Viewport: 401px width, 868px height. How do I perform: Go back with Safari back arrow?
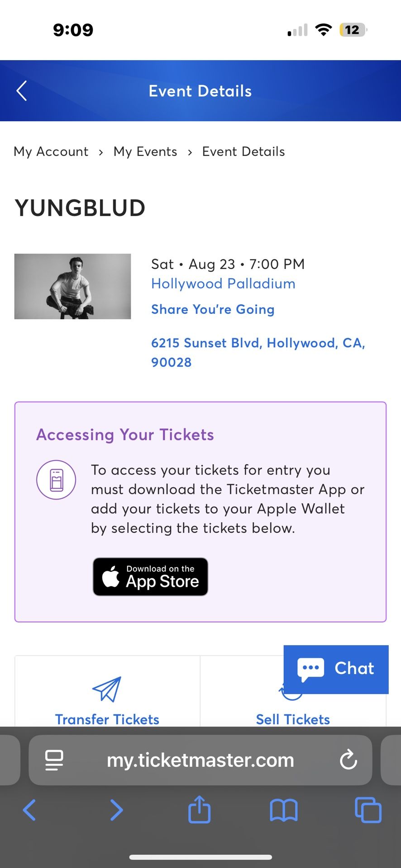click(29, 810)
